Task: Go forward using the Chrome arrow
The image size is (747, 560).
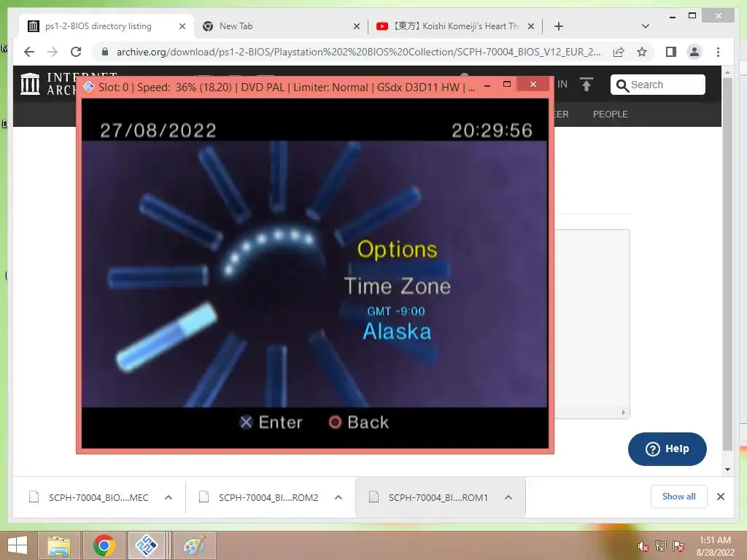Action: point(53,52)
